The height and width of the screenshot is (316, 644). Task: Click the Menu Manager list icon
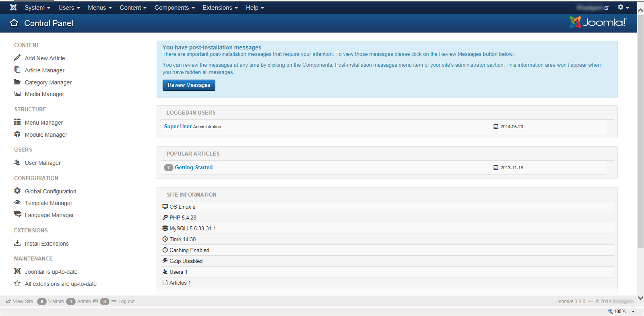tap(17, 122)
